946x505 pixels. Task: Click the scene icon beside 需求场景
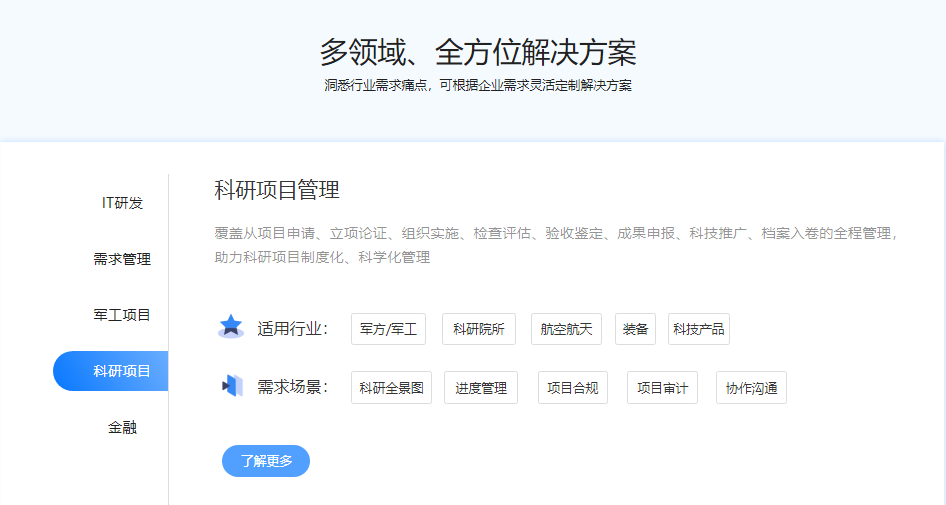tap(232, 386)
